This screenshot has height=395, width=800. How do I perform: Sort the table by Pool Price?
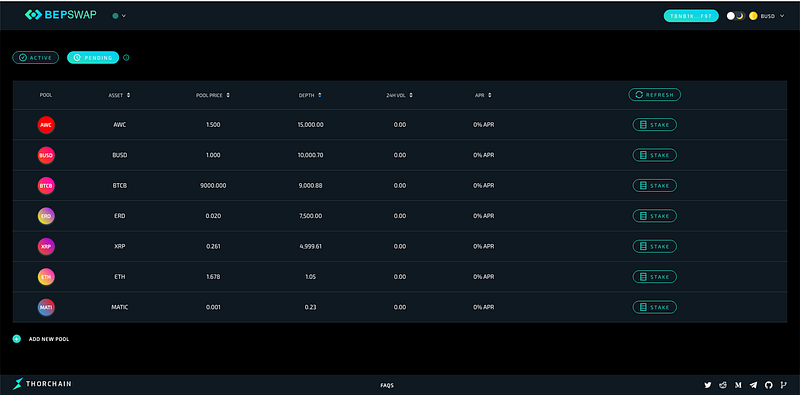tap(213, 95)
